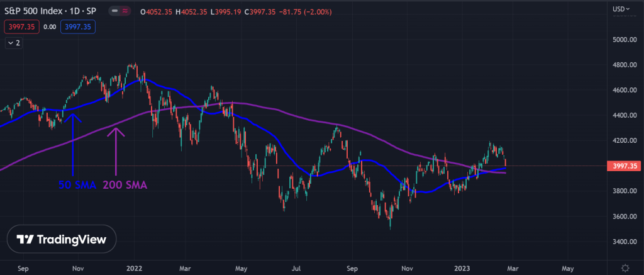Viewport: 644px width, 275px height.
Task: Expand the collapsed indicators legend showing 2
Action: coord(14,42)
